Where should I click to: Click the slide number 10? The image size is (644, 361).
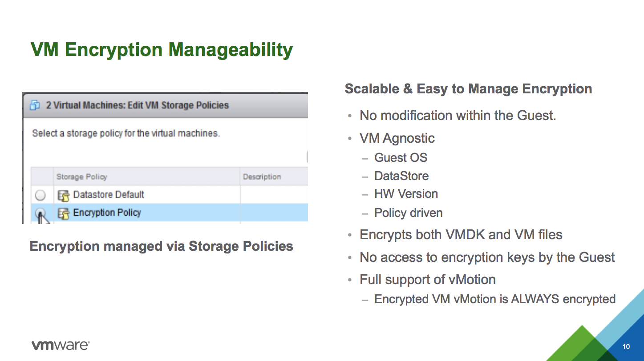[626, 347]
